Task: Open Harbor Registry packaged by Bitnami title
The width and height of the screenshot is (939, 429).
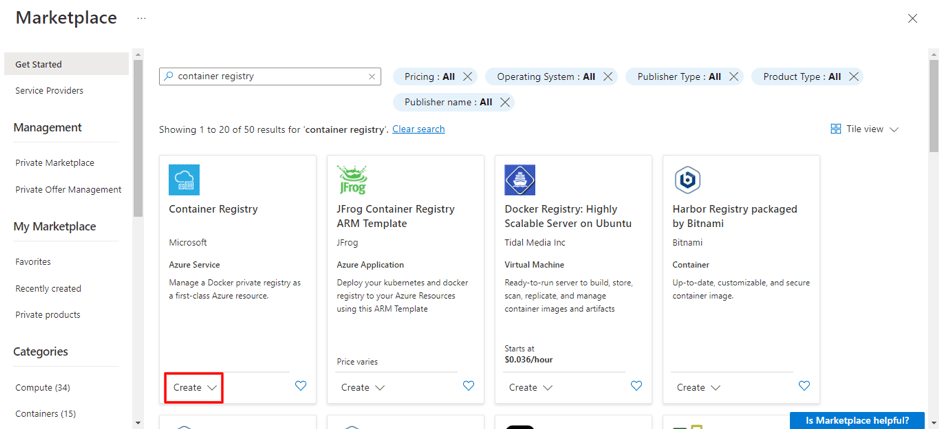Action: click(x=735, y=216)
